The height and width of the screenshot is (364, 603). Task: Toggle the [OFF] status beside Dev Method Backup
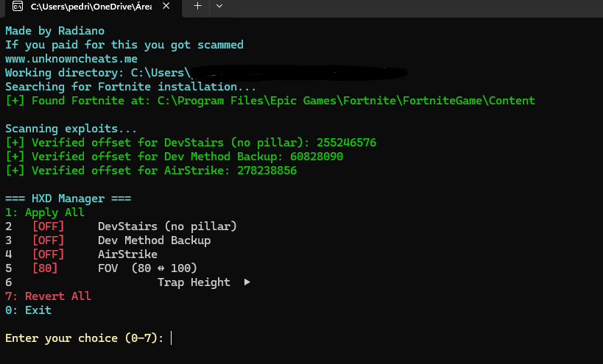(48, 240)
